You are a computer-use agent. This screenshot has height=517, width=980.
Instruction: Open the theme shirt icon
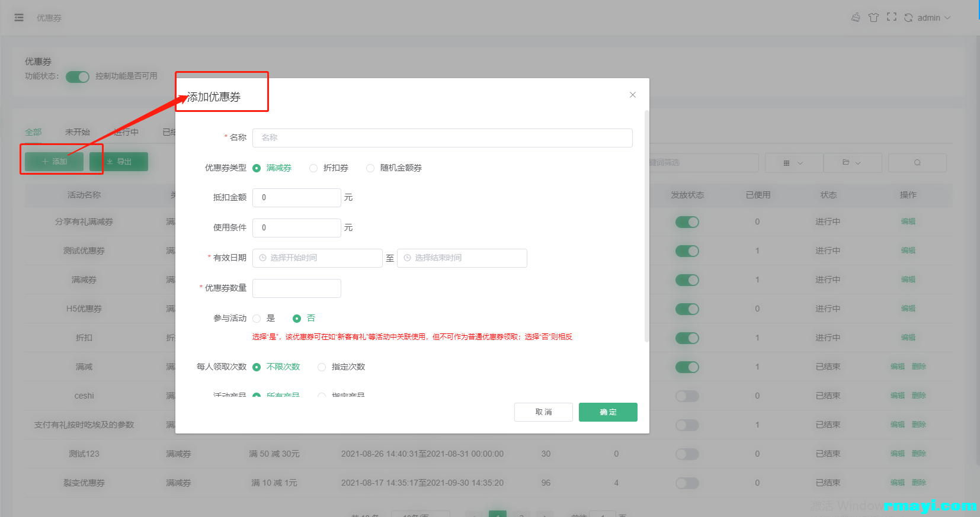[x=873, y=18]
